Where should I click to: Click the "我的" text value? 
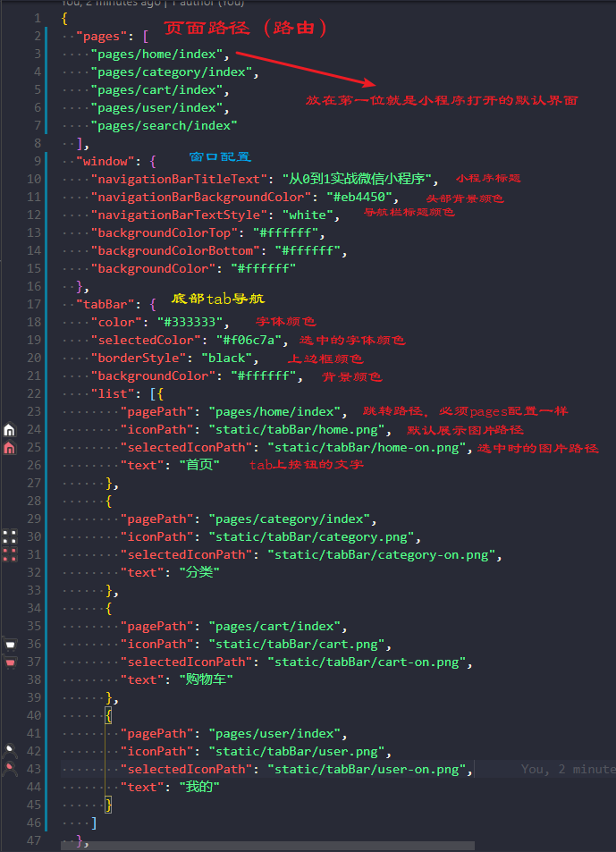[x=199, y=787]
